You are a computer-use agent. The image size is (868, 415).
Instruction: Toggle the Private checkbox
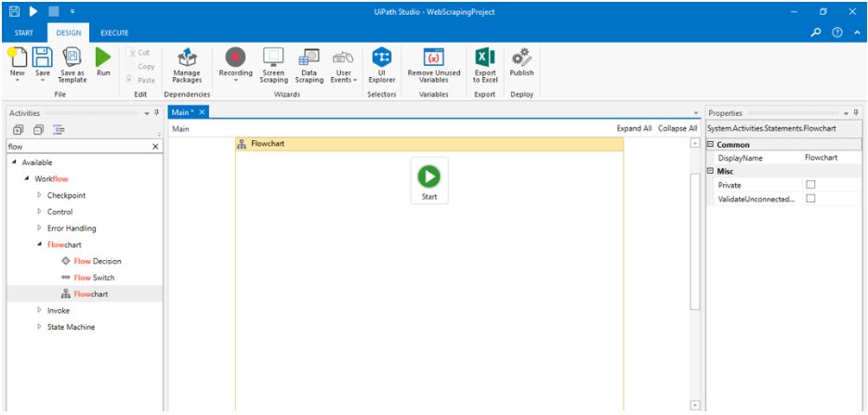pyautogui.click(x=810, y=185)
